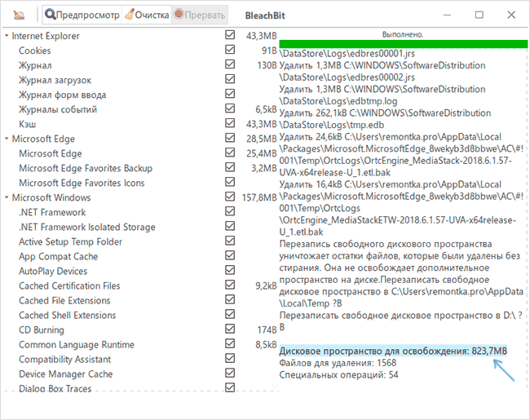Click the Предпросмотр magnifier button
The height and width of the screenshot is (420, 530).
click(82, 15)
